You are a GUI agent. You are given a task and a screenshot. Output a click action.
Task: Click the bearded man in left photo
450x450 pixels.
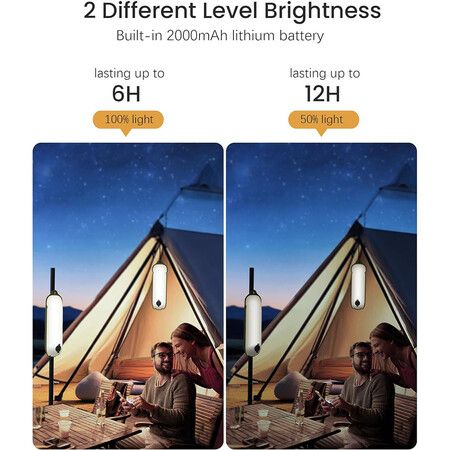coord(165,390)
